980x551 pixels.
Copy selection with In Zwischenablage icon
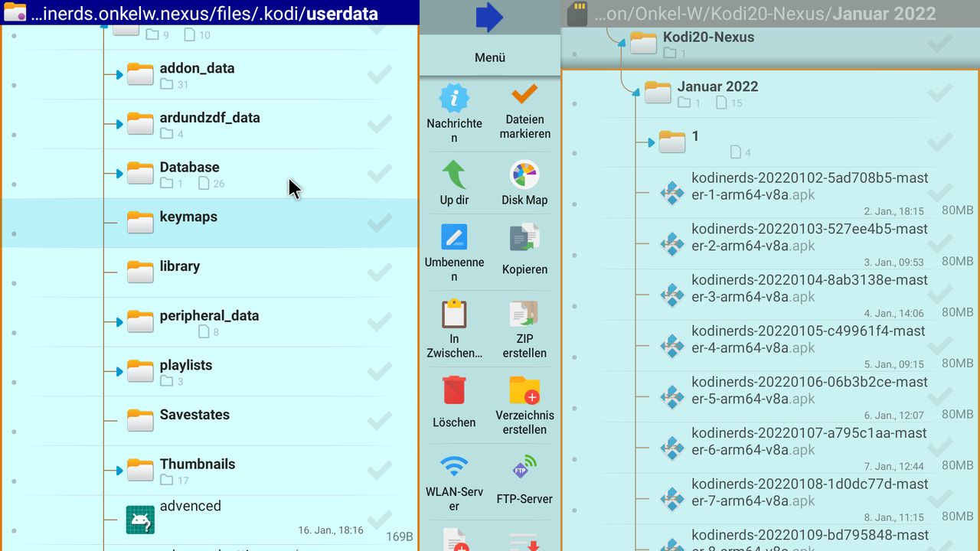click(x=454, y=314)
